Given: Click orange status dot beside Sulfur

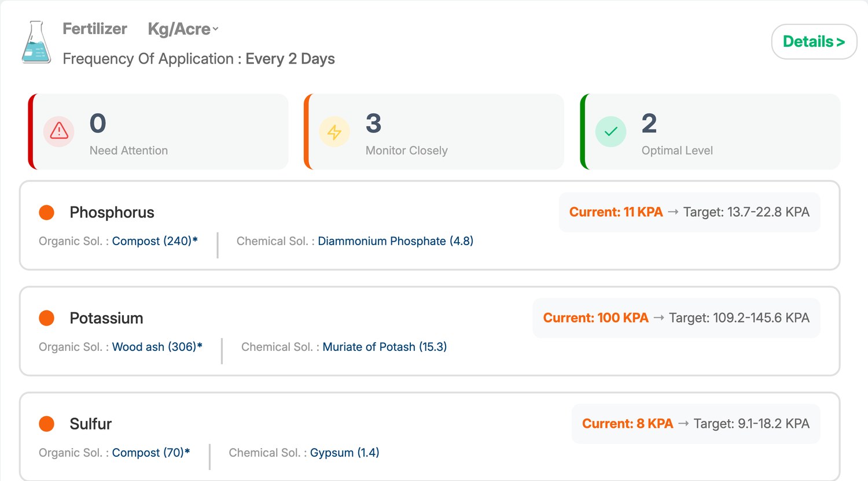Looking at the screenshot, I should 46,424.
